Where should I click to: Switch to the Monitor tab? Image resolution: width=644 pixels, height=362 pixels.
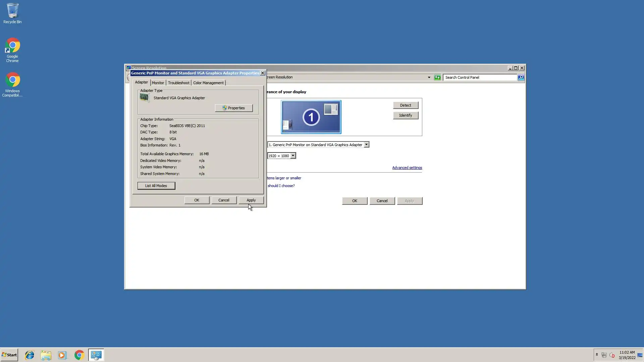[158, 83]
